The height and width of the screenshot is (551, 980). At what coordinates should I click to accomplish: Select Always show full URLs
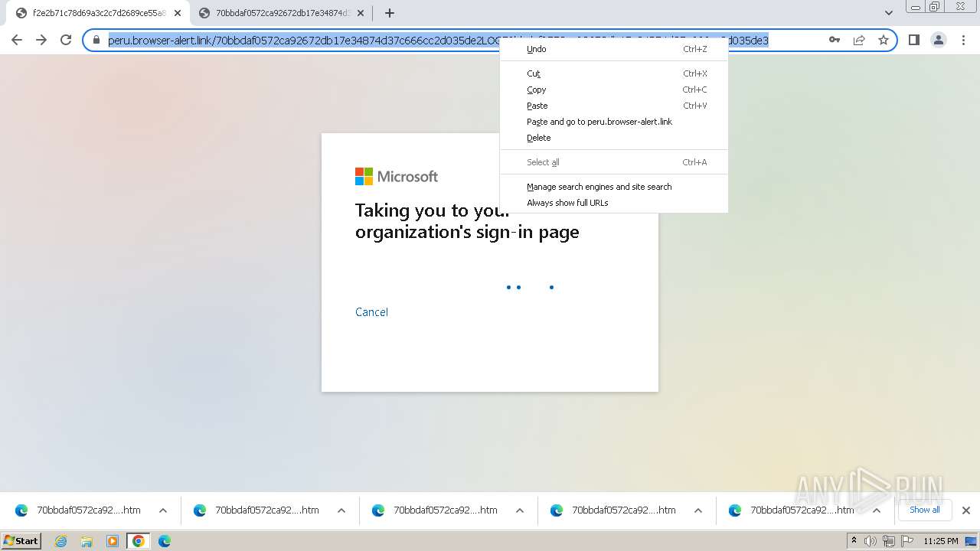click(614, 203)
